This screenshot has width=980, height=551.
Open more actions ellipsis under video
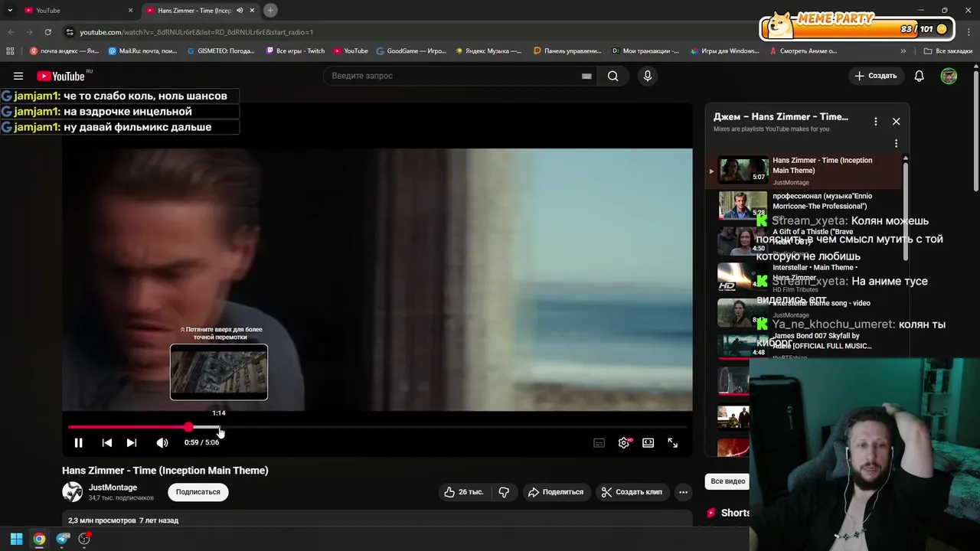(x=683, y=492)
